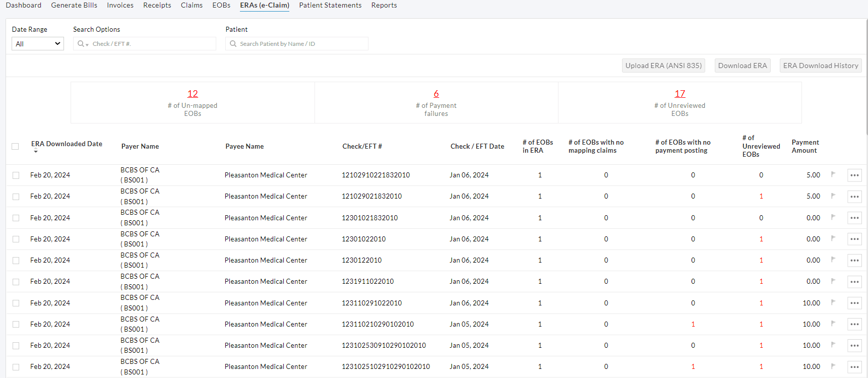Sort by ERA Downloaded Date column arrow
868x378 pixels.
(36, 152)
